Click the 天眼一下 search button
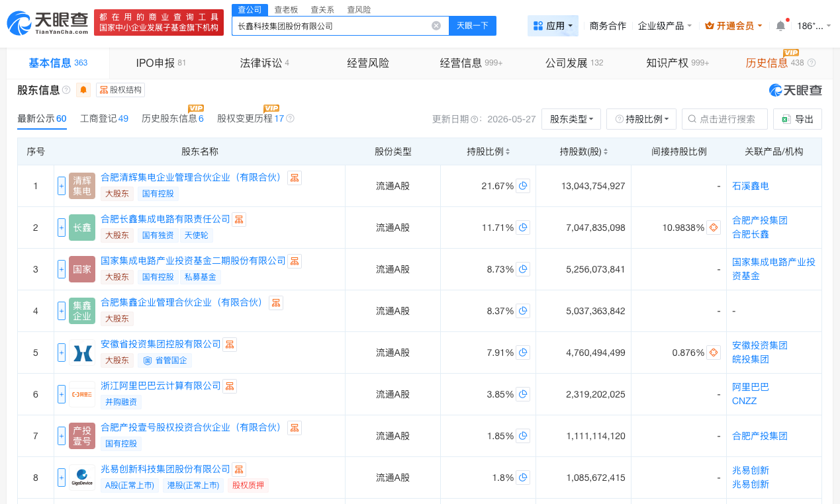840x504 pixels. click(473, 26)
